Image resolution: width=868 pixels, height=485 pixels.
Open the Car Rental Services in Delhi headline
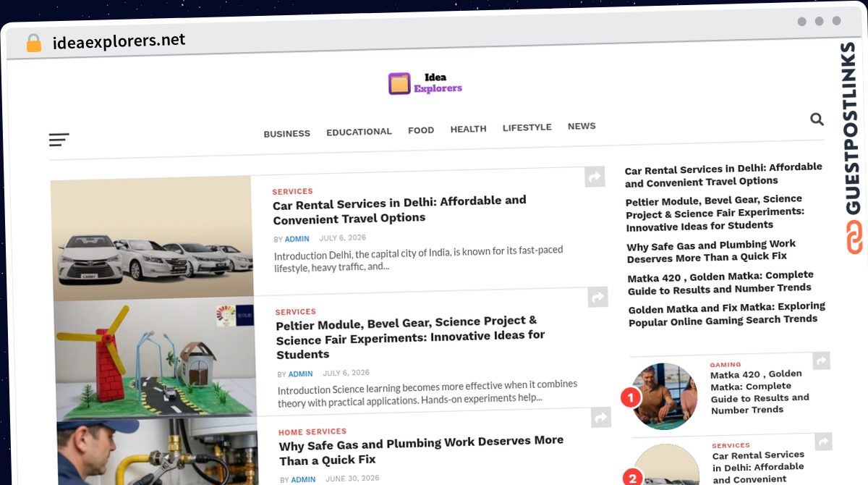[400, 209]
